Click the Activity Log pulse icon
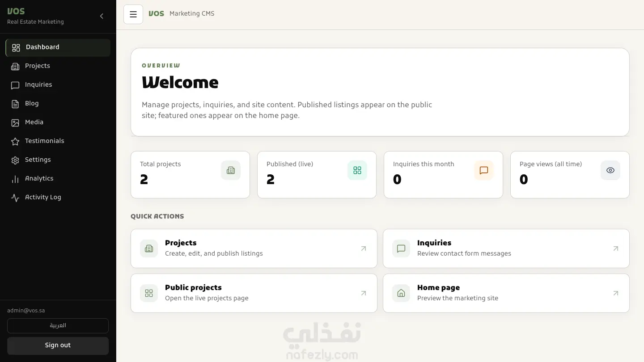 [15, 198]
